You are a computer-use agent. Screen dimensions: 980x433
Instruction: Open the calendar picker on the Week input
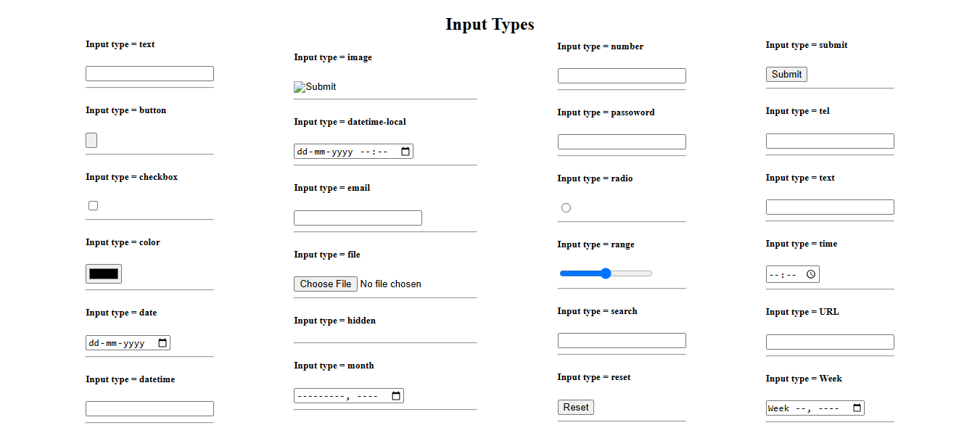(857, 408)
